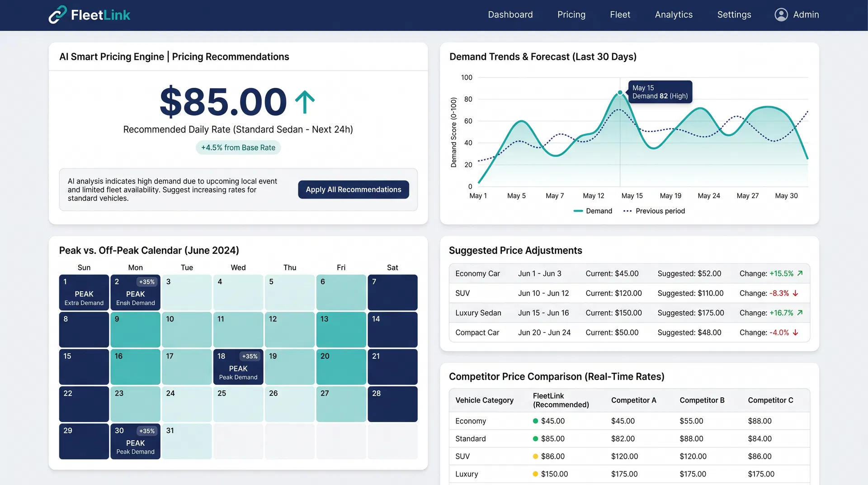The width and height of the screenshot is (868, 485).
Task: Click the upward arrow for Luxury Sedan +16.7%
Action: click(x=799, y=313)
